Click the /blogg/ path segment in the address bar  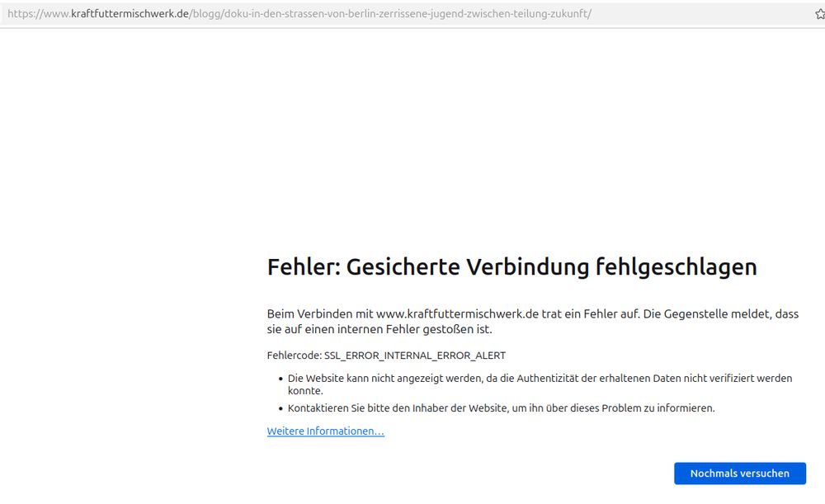tap(204, 13)
